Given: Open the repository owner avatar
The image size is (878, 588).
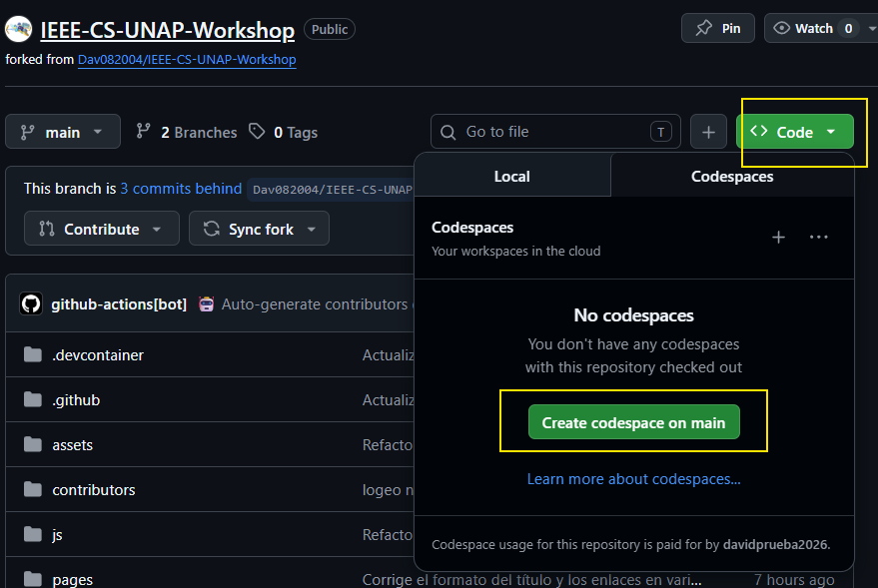Looking at the screenshot, I should 18,29.
